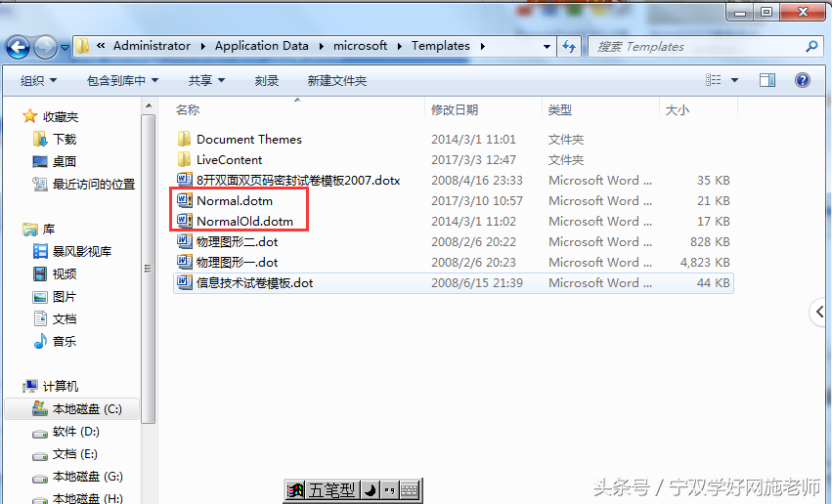Click 新建文件夹 button
The height and width of the screenshot is (504, 832).
pos(337,80)
